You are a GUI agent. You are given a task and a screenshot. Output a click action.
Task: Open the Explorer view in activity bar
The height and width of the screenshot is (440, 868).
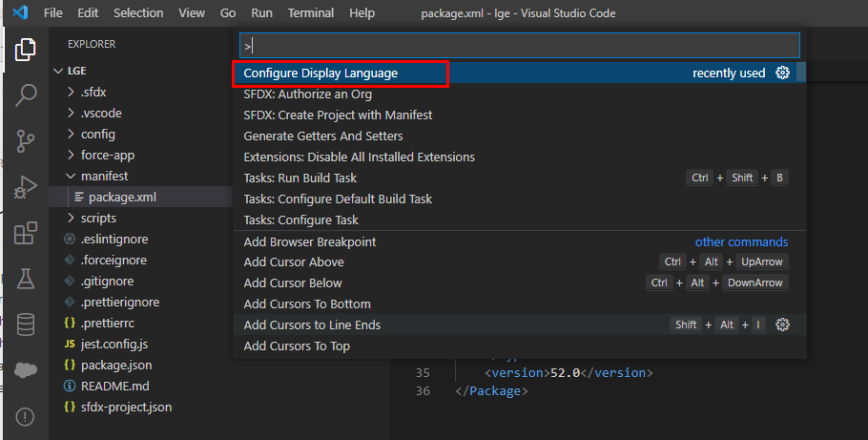[x=26, y=50]
